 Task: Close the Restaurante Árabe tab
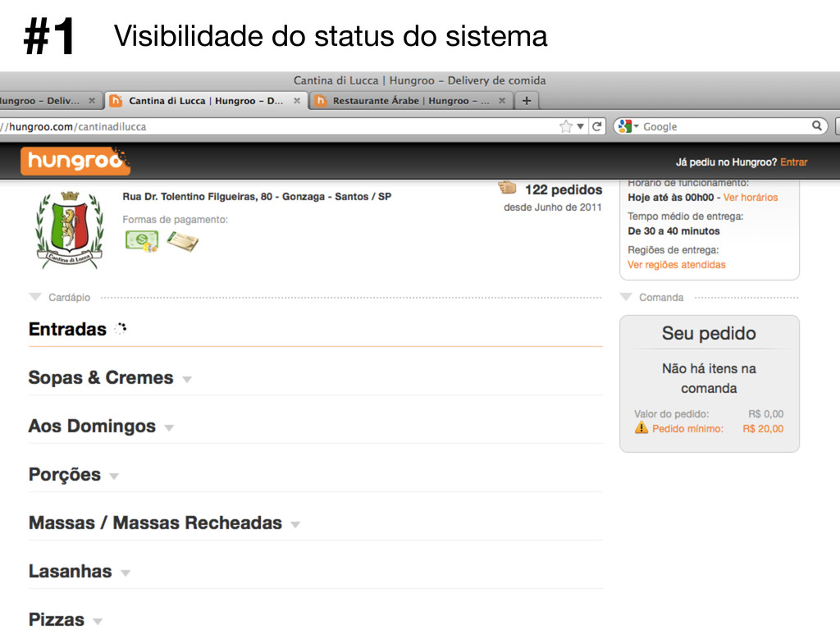pyautogui.click(x=502, y=101)
